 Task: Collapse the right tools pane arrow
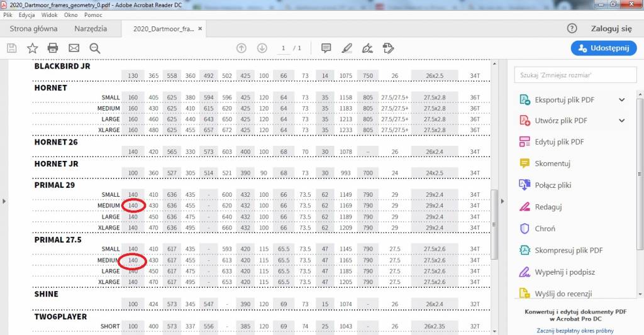pyautogui.click(x=502, y=201)
